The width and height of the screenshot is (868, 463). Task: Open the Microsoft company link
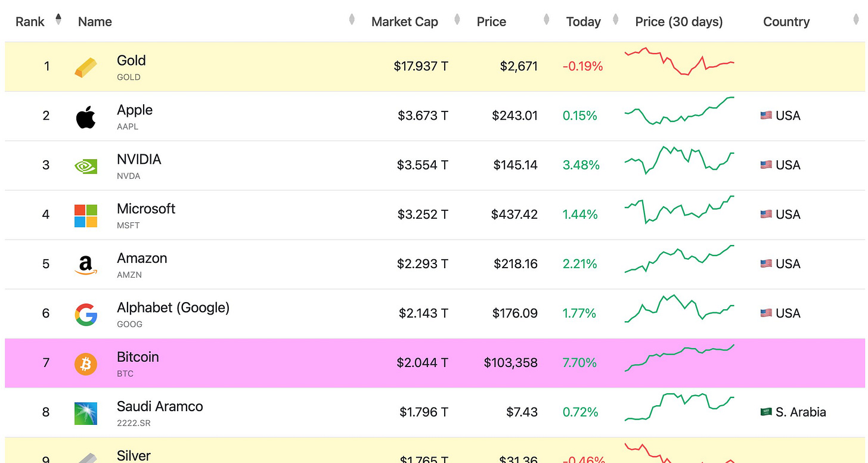pos(146,209)
